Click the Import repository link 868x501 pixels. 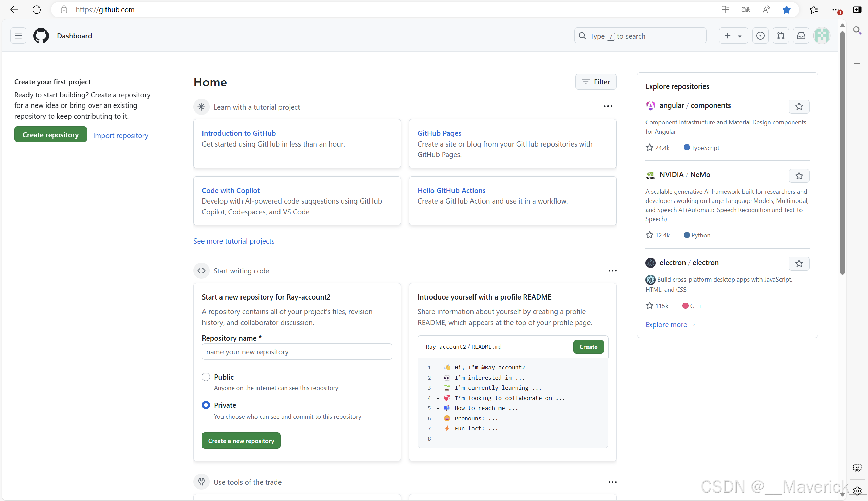click(120, 135)
